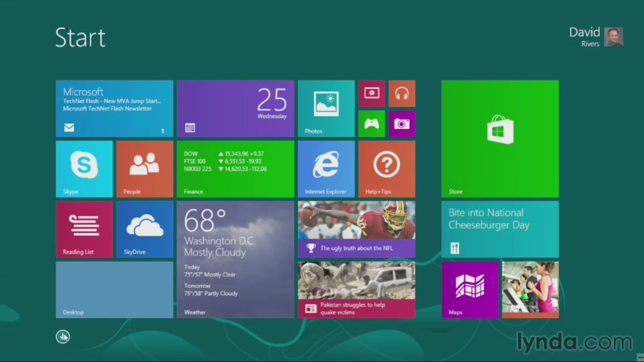
Task: Open the Windows Store tile
Action: [500, 138]
